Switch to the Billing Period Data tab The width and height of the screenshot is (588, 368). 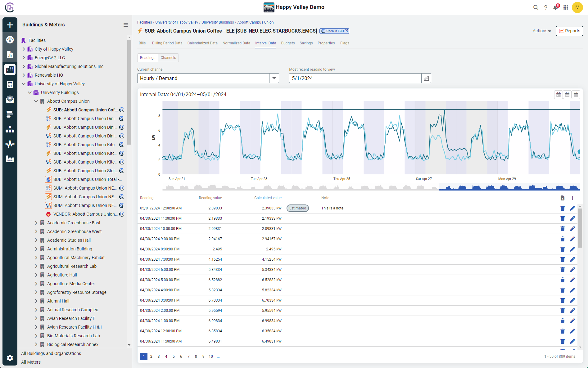click(167, 43)
